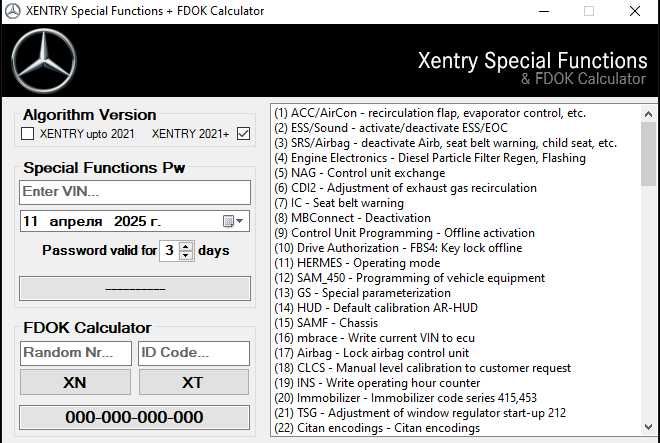Select (17) Airbag Lock control unit entry

click(372, 353)
